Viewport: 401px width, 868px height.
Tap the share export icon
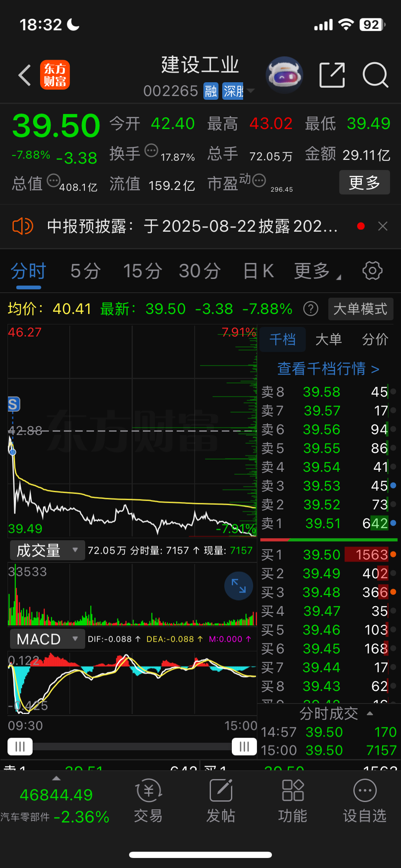[x=332, y=75]
